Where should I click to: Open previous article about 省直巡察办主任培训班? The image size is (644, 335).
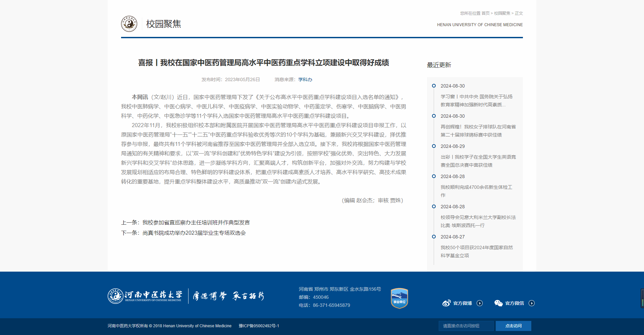pos(196,223)
